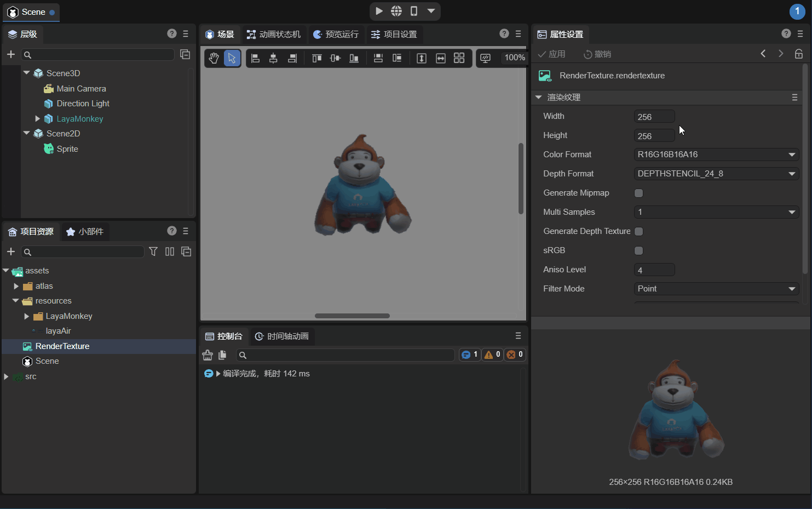The image size is (812, 509).
Task: Click the scene view horizontal scrollbar
Action: point(352,316)
